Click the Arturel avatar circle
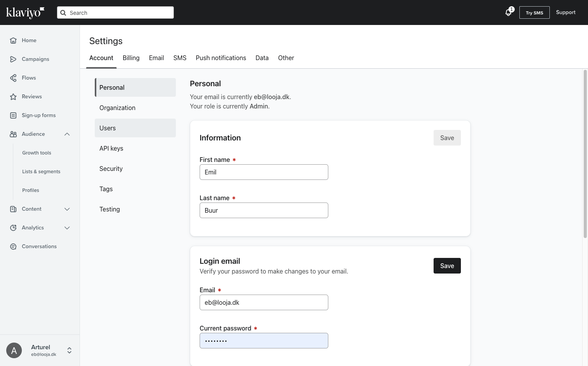 [14, 350]
